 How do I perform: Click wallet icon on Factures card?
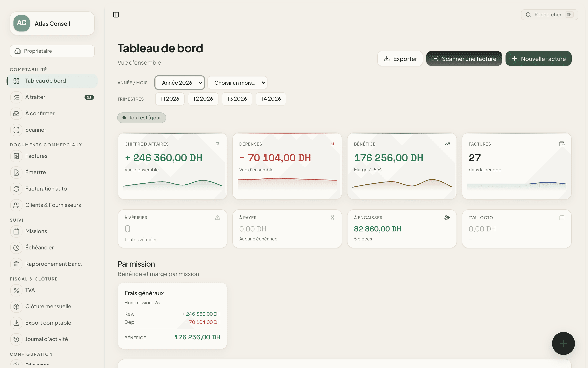point(562,144)
